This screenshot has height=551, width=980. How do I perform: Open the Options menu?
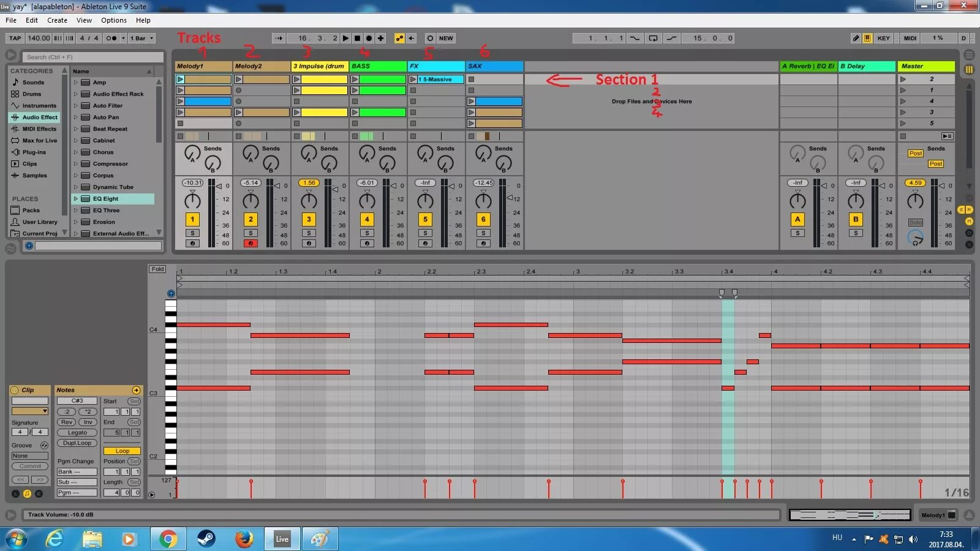point(114,20)
